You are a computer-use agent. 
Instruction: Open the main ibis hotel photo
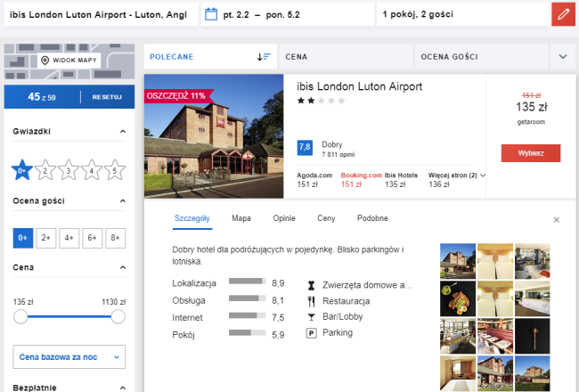(214, 136)
